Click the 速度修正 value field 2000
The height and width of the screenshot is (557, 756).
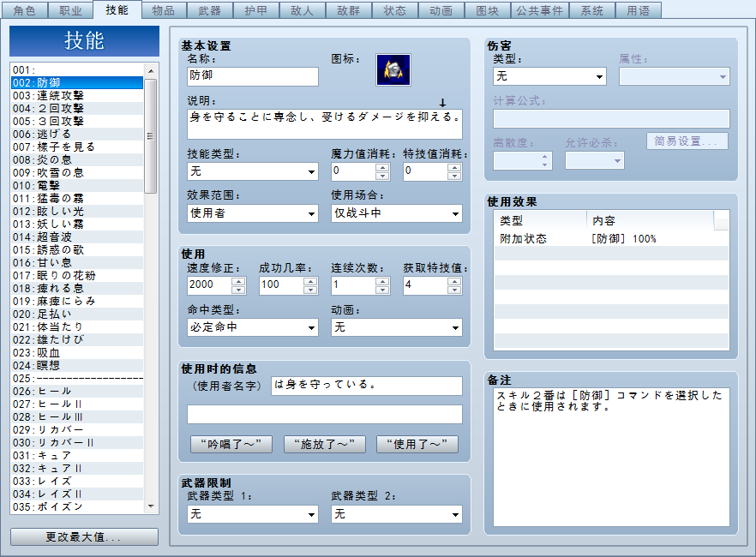pyautogui.click(x=209, y=284)
